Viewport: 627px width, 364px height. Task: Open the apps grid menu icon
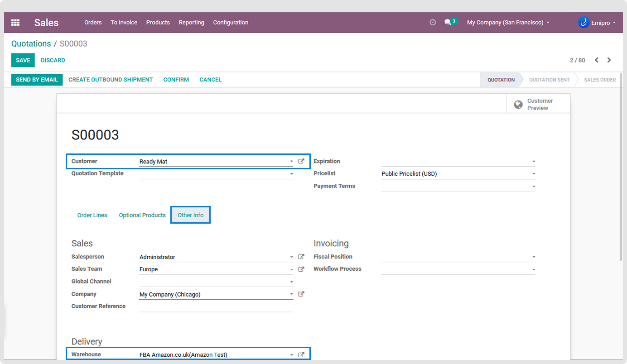pyautogui.click(x=15, y=23)
